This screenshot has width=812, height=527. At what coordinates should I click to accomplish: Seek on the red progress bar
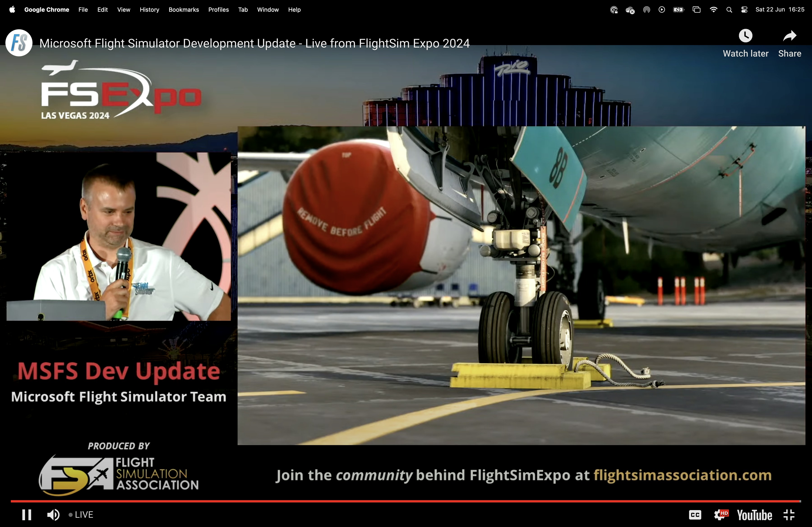point(406,501)
